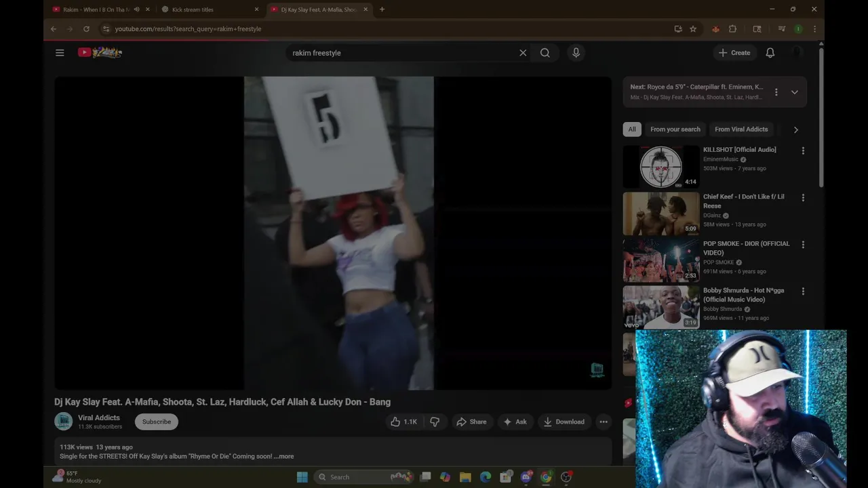Click the taskbar Search box
Viewport: 868px width, 488px height.
[x=365, y=477]
